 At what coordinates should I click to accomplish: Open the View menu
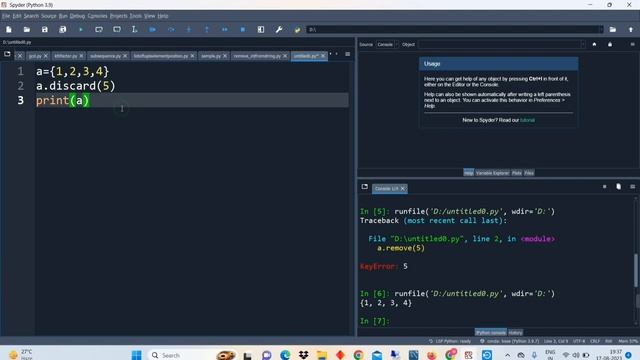click(149, 16)
